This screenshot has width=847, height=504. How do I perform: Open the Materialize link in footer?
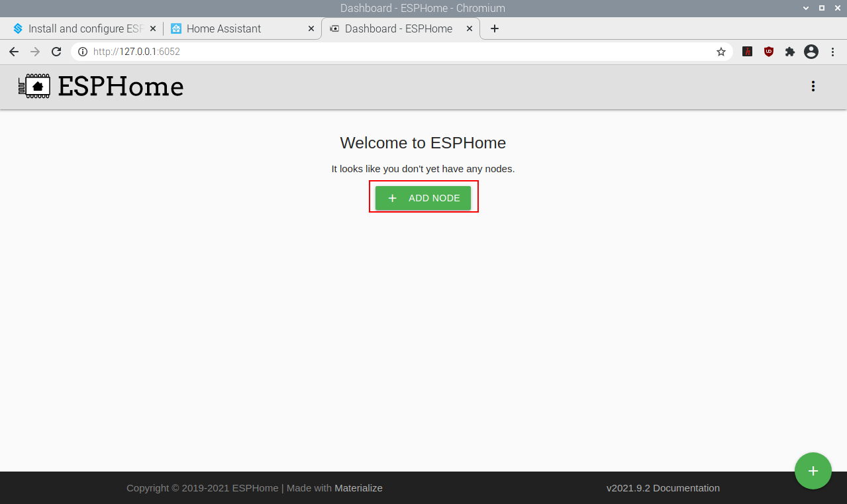click(x=358, y=488)
